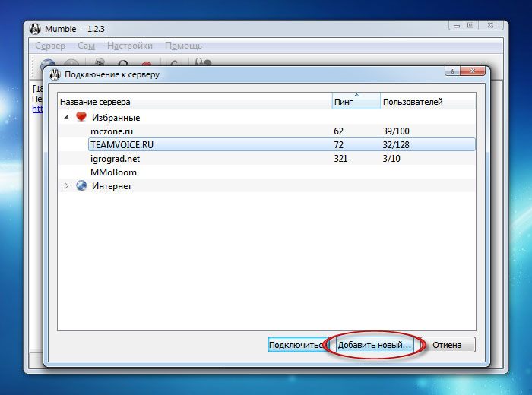532x395 pixels.
Task: Click ping value 72
Action: click(x=339, y=145)
